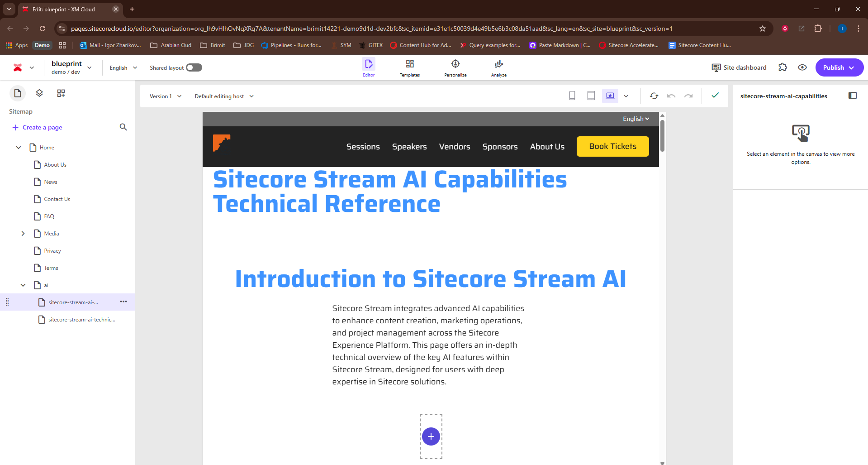Select the Contact Us page in sitemap
This screenshot has height=465, width=868.
click(x=57, y=199)
